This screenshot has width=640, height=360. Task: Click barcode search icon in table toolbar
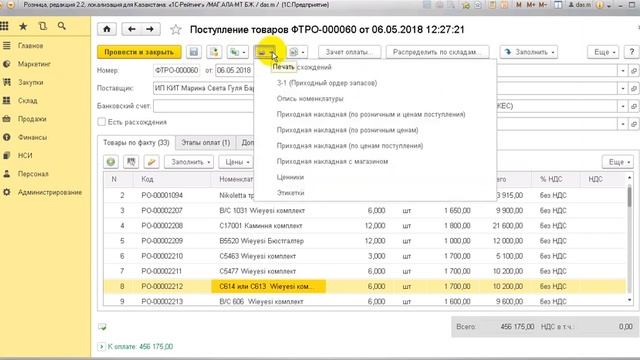click(131, 162)
